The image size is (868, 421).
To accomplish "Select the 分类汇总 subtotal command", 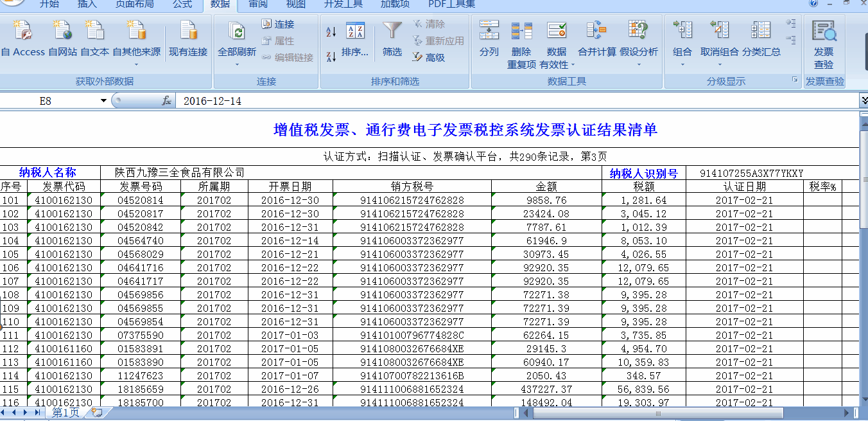I will [x=760, y=39].
